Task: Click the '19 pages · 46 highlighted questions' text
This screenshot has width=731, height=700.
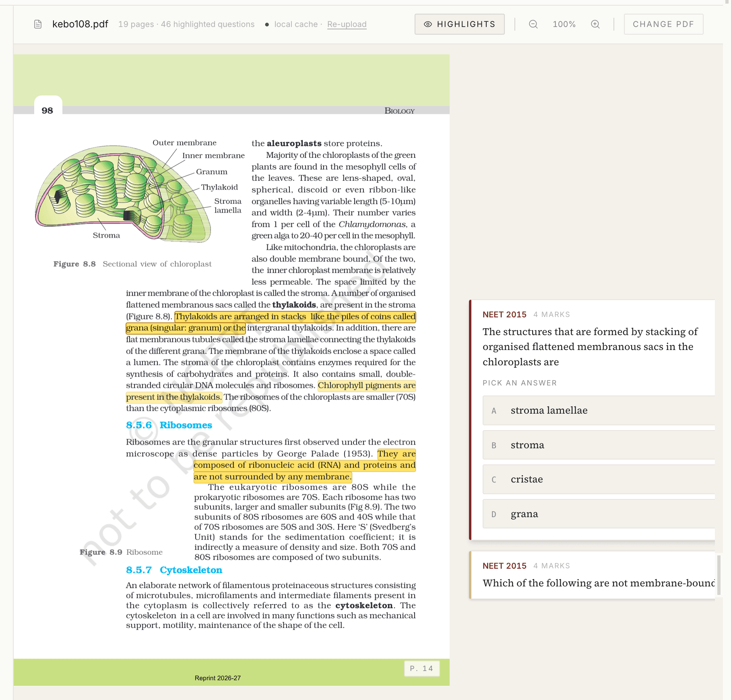Action: coord(186,24)
